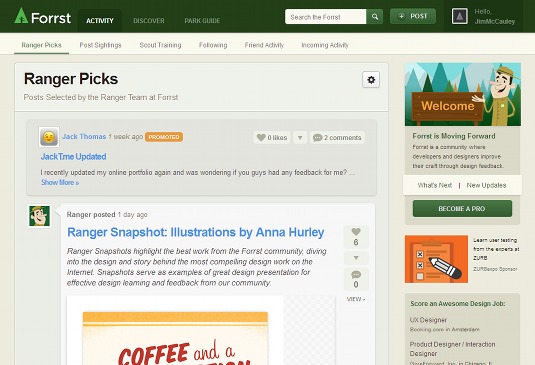
Task: Click the Forrst tree logo
Action: 21,16
